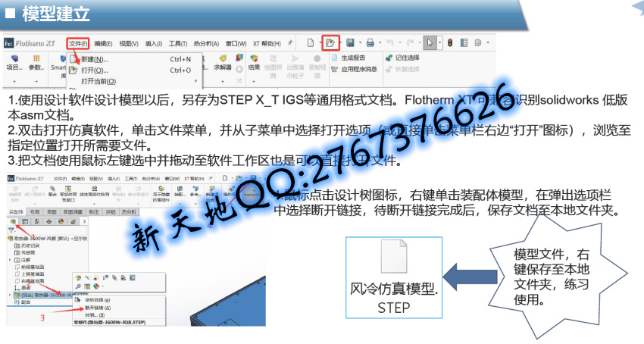The height and width of the screenshot is (344, 644).
Task: Click 应用程序消息 button
Action: 358,69
